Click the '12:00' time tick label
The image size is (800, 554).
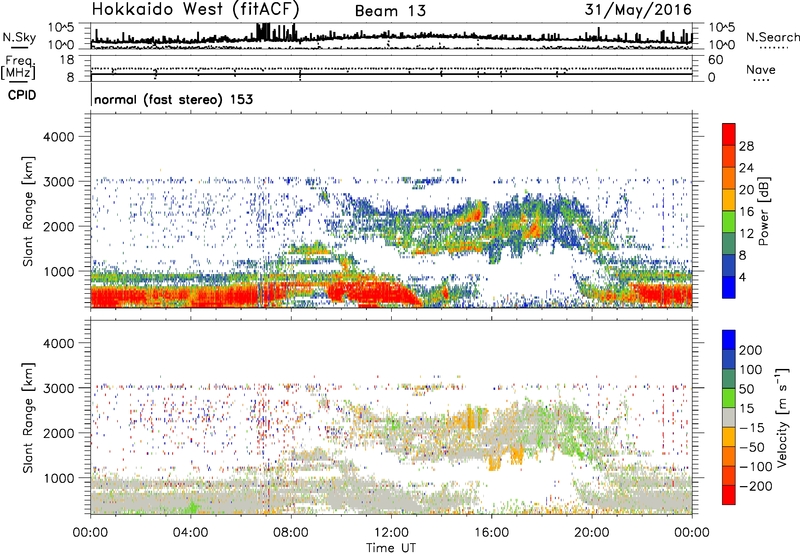(x=391, y=533)
